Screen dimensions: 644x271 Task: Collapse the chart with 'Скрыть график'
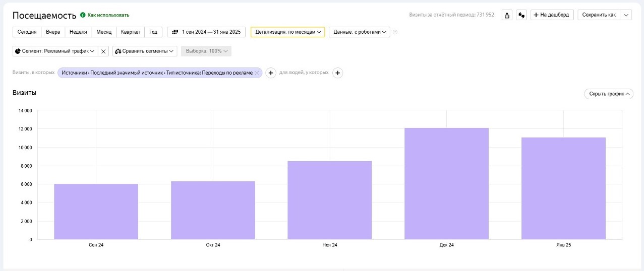609,94
